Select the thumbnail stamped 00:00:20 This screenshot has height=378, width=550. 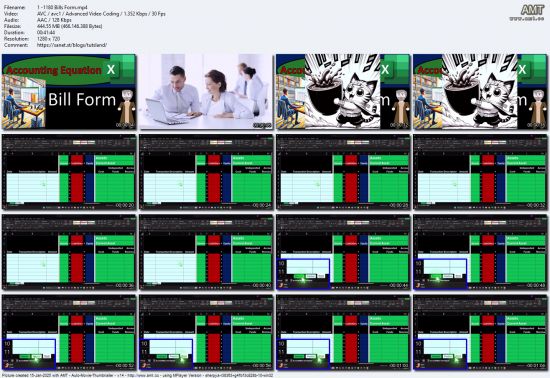click(x=69, y=172)
